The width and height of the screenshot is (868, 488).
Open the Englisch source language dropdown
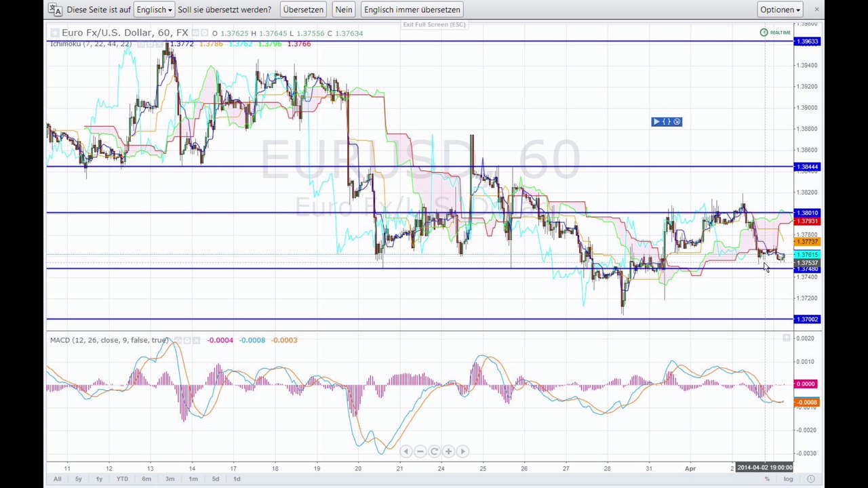tap(154, 9)
